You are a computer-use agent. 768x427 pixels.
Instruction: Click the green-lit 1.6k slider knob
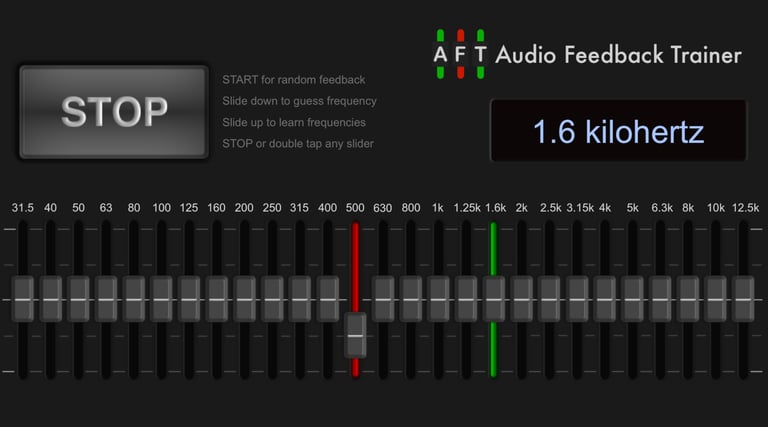(x=494, y=299)
